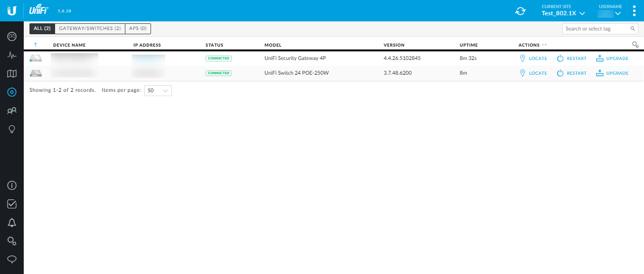The image size is (644, 274).
Task: Switch to the Gateway/Switches (2) tab
Action: [90, 29]
